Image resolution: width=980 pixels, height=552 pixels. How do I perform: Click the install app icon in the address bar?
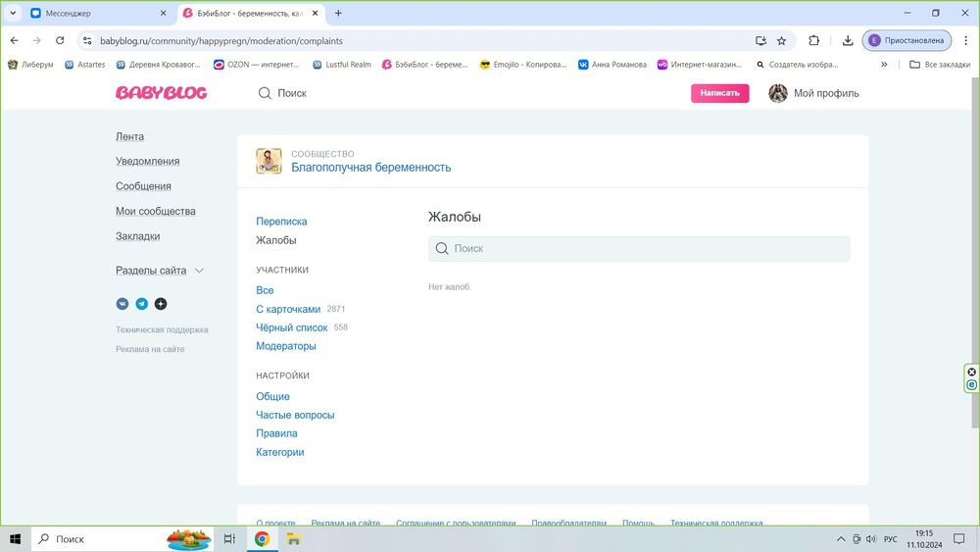tap(760, 40)
